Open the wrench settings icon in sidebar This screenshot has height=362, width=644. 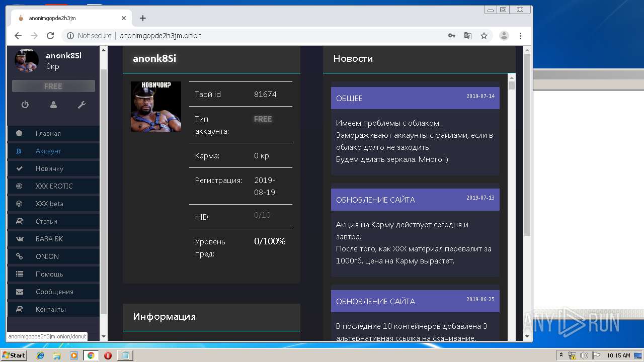tap(82, 105)
